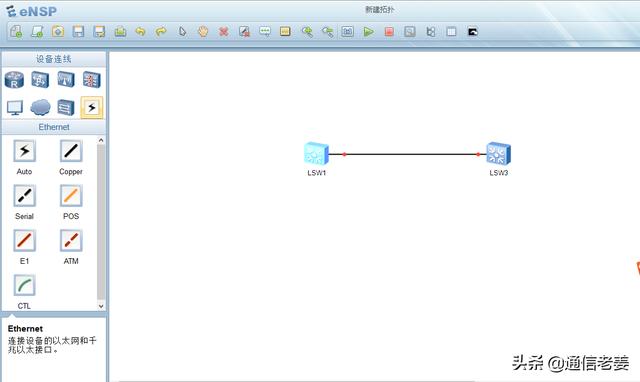Image resolution: width=640 pixels, height=382 pixels.
Task: Start devices with green play button
Action: 369,31
